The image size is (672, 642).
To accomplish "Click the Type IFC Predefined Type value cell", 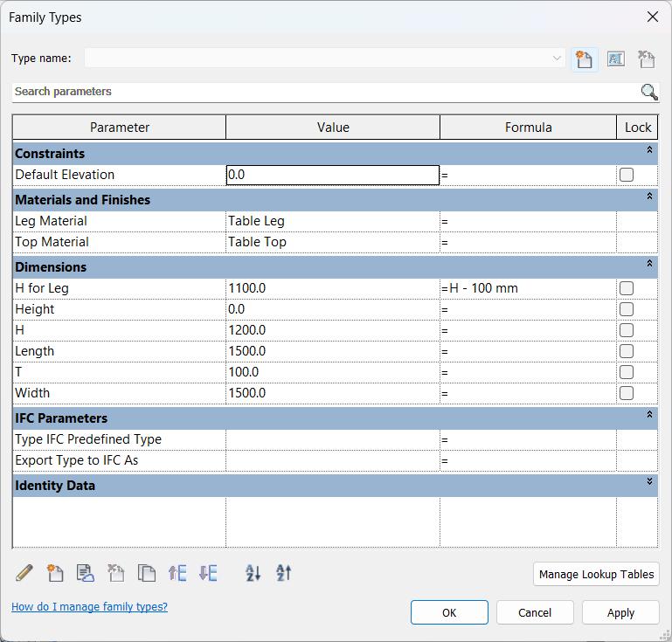I will coord(333,439).
